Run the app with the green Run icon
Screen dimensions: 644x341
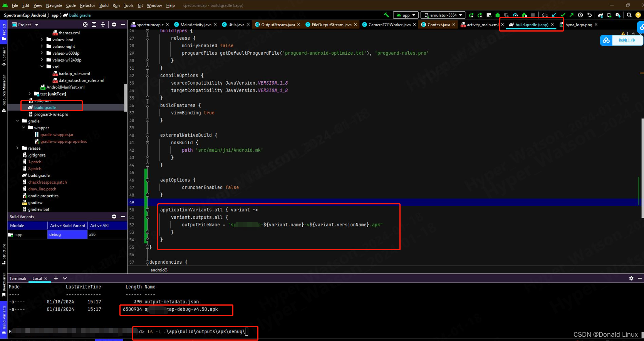coord(471,15)
